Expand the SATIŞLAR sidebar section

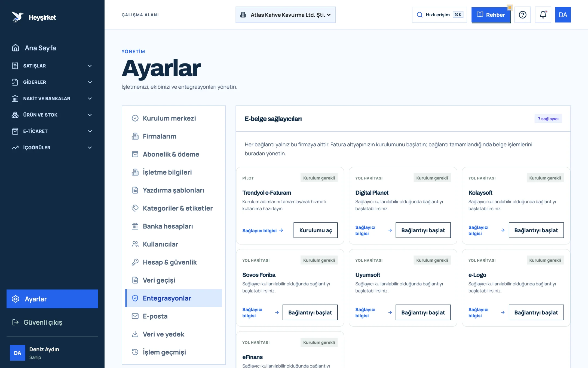coord(52,66)
